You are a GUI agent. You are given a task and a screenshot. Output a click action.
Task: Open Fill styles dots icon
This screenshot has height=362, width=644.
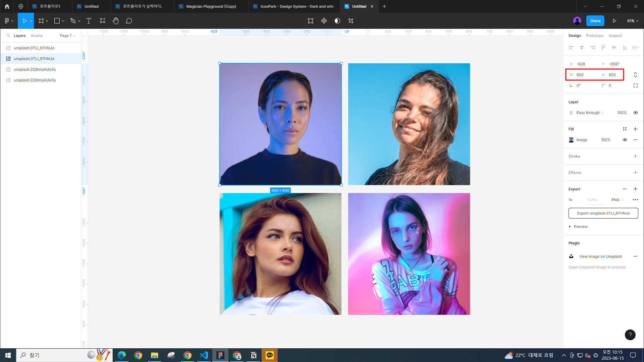pos(625,129)
